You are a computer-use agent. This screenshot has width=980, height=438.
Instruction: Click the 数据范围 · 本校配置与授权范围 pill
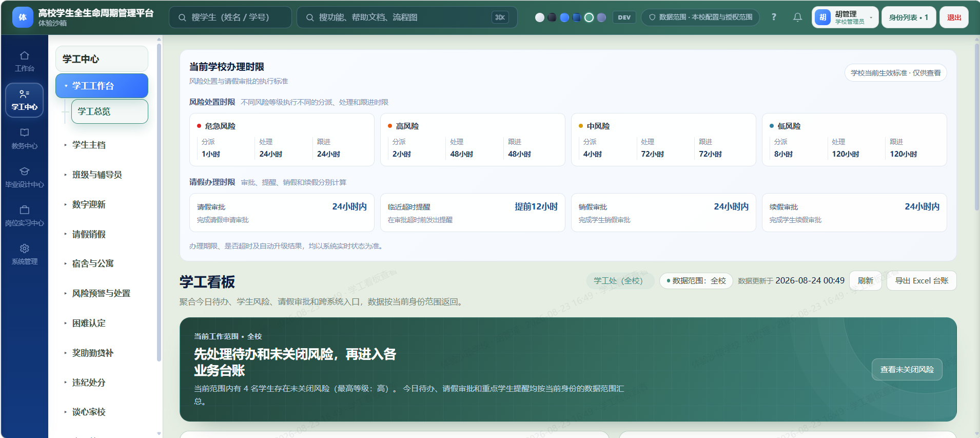(x=700, y=17)
